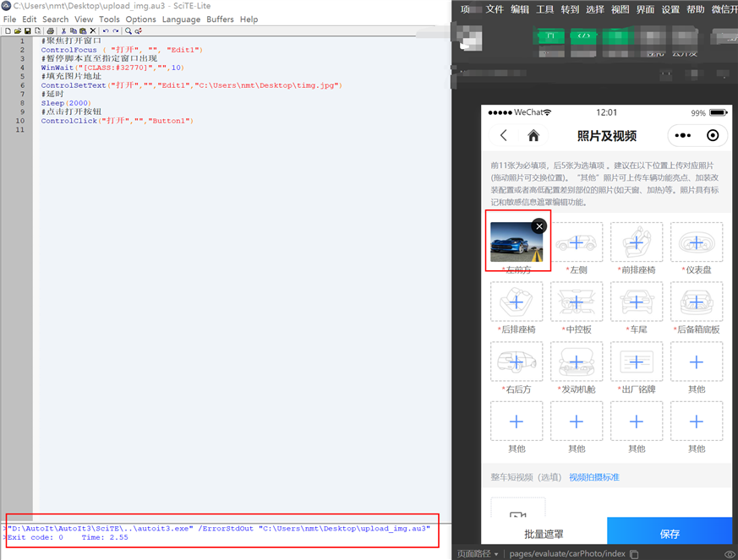Image resolution: width=738 pixels, height=560 pixels.
Task: Click the Redo arrow in SciTE toolbar
Action: [x=116, y=30]
